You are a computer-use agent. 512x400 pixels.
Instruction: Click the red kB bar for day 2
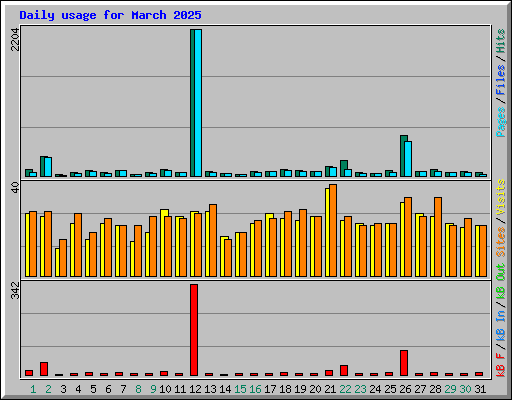(x=44, y=369)
